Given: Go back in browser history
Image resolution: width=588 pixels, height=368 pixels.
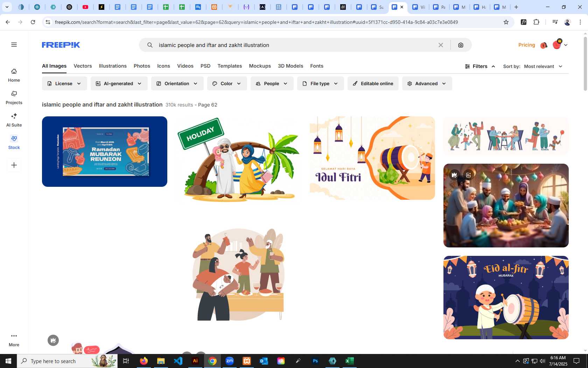Looking at the screenshot, I should 8,22.
